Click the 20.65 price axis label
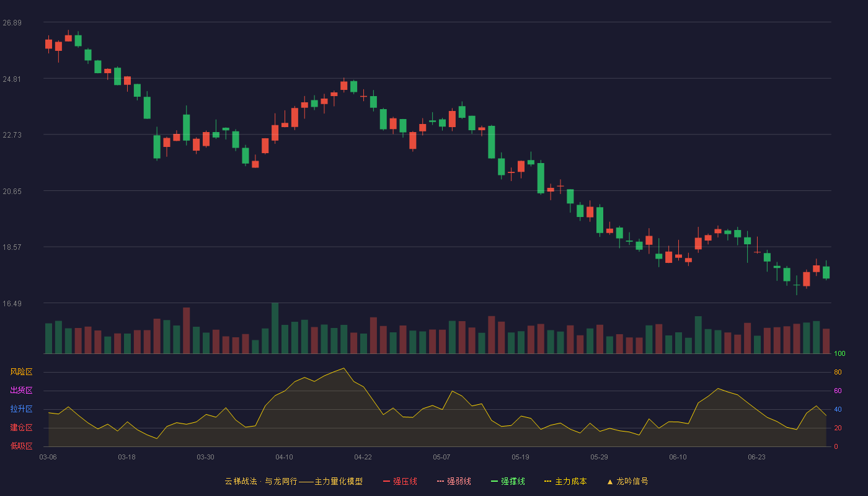This screenshot has width=868, height=496. (x=12, y=192)
